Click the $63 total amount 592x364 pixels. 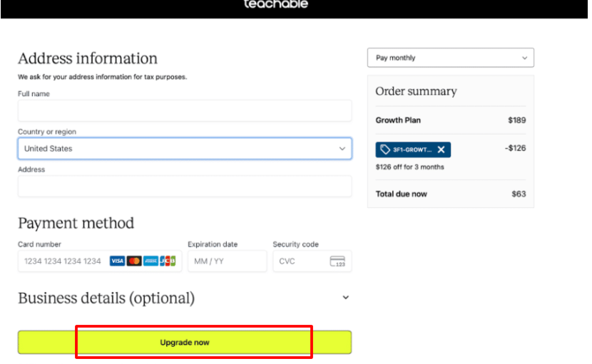pos(519,194)
